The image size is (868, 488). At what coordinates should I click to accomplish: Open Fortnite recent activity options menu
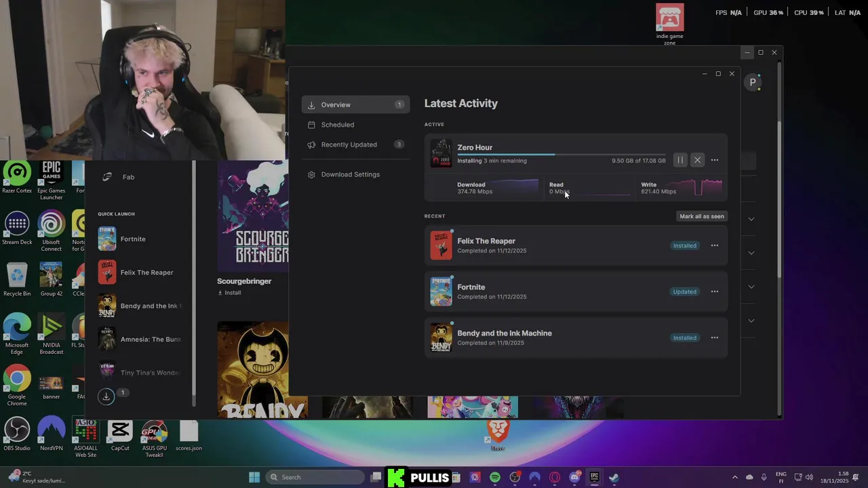[715, 291]
